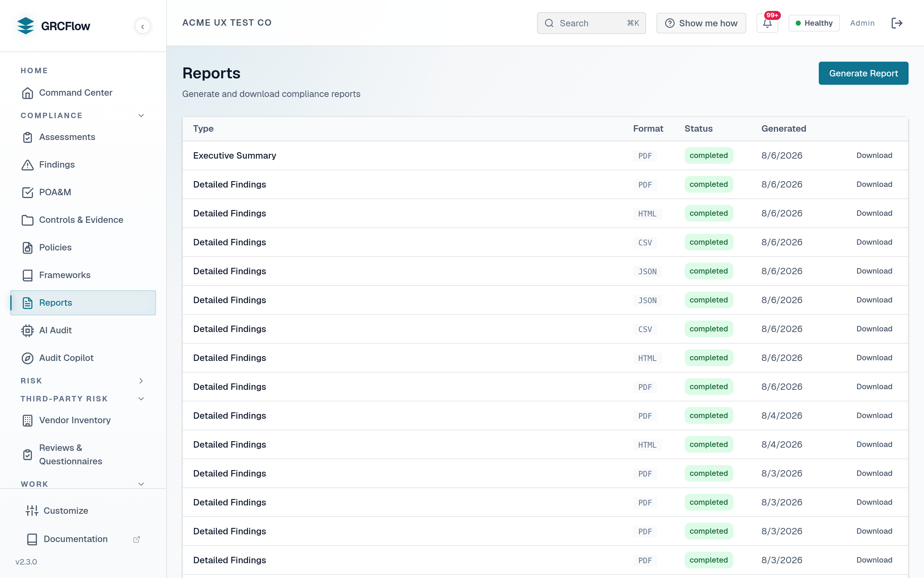Click the POA&M checkbox icon

28,192
